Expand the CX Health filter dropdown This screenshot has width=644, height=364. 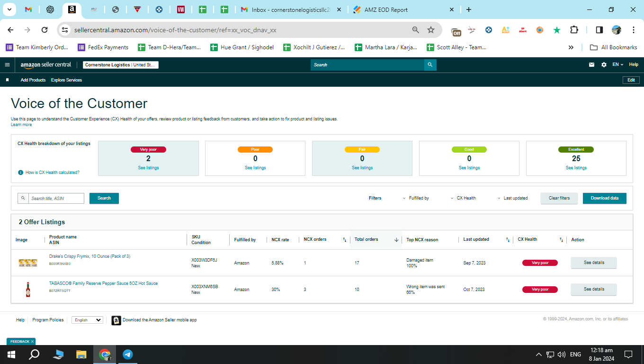pyautogui.click(x=463, y=198)
